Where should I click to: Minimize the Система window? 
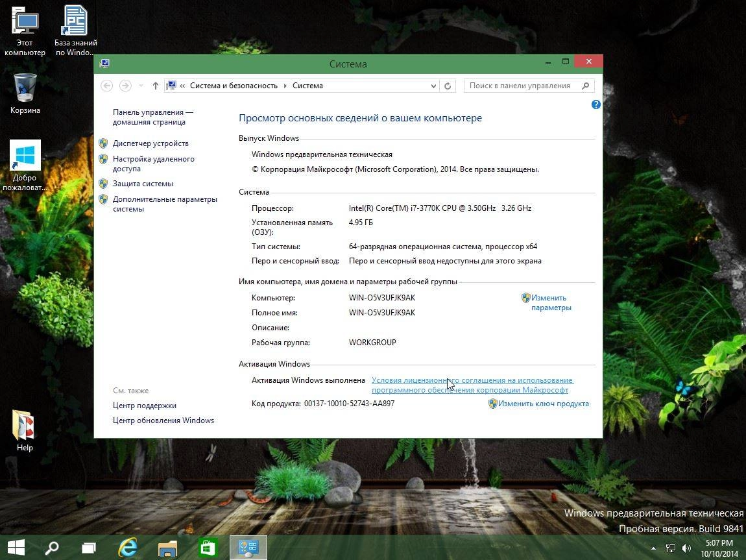tap(548, 62)
